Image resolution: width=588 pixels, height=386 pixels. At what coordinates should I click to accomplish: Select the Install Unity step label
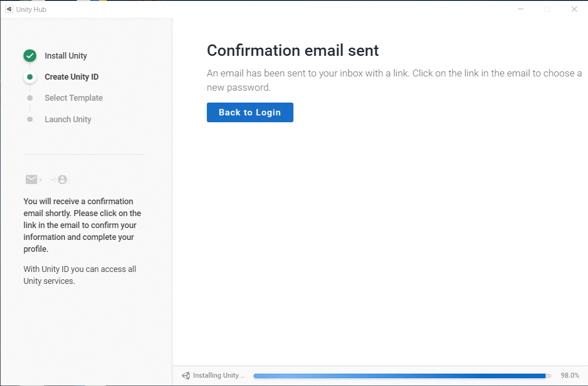point(66,56)
